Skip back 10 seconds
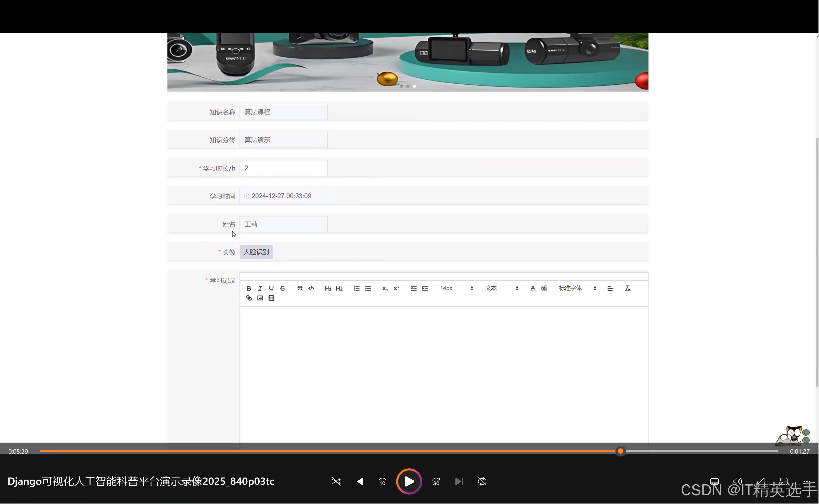This screenshot has height=504, width=819. coord(382,482)
